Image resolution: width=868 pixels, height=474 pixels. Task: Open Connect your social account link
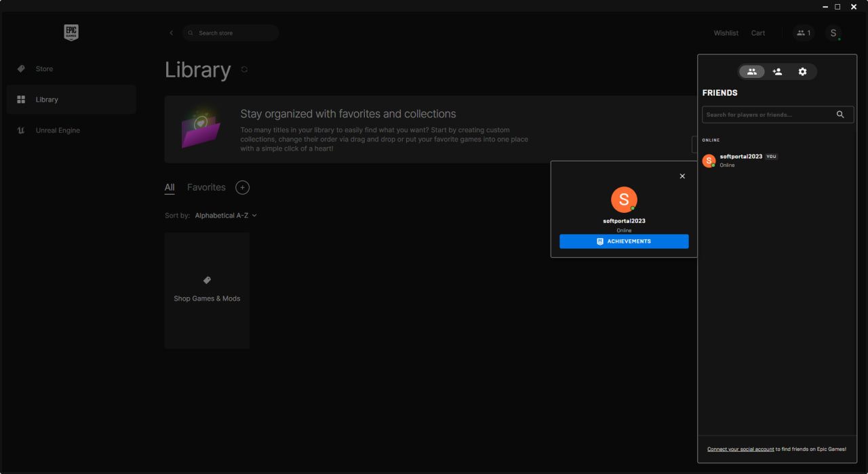tap(741, 450)
